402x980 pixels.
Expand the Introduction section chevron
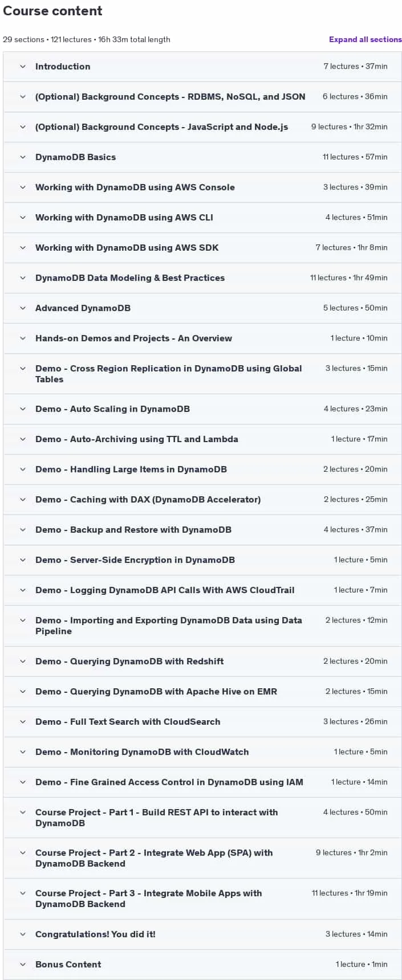click(23, 67)
